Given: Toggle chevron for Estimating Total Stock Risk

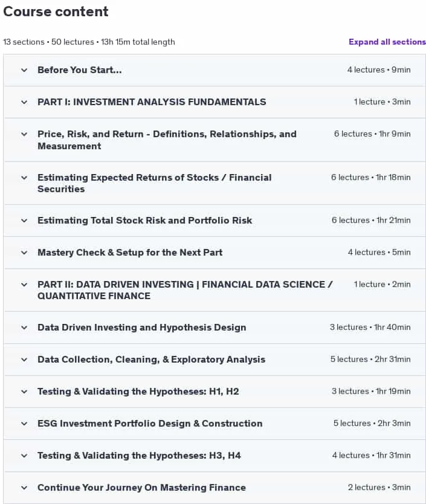Looking at the screenshot, I should [24, 221].
